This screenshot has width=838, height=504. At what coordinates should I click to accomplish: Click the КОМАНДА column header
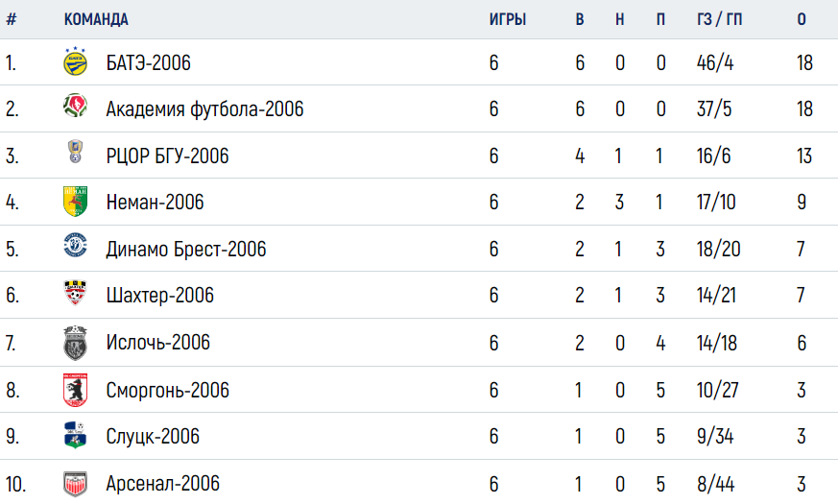click(96, 20)
